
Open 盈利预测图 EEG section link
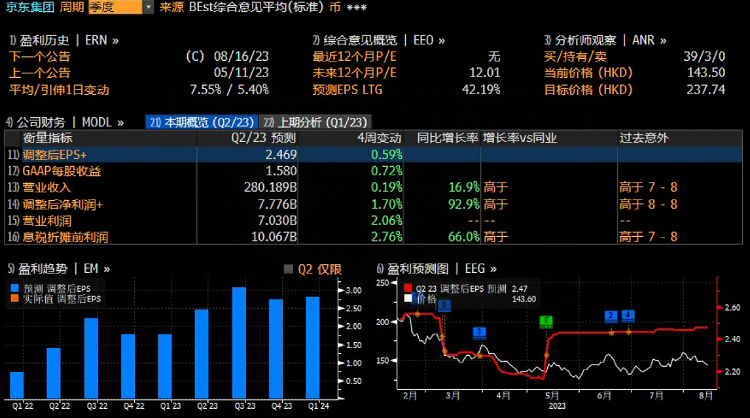click(436, 269)
